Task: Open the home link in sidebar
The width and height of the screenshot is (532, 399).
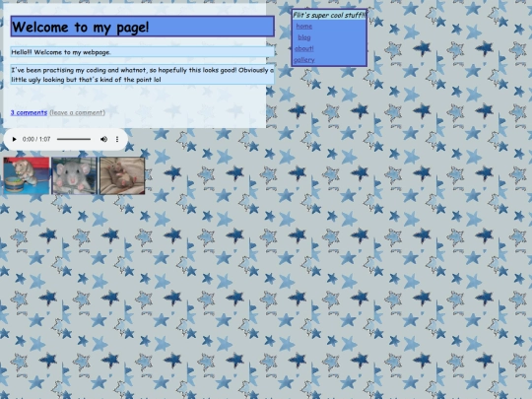Action: [x=304, y=27]
